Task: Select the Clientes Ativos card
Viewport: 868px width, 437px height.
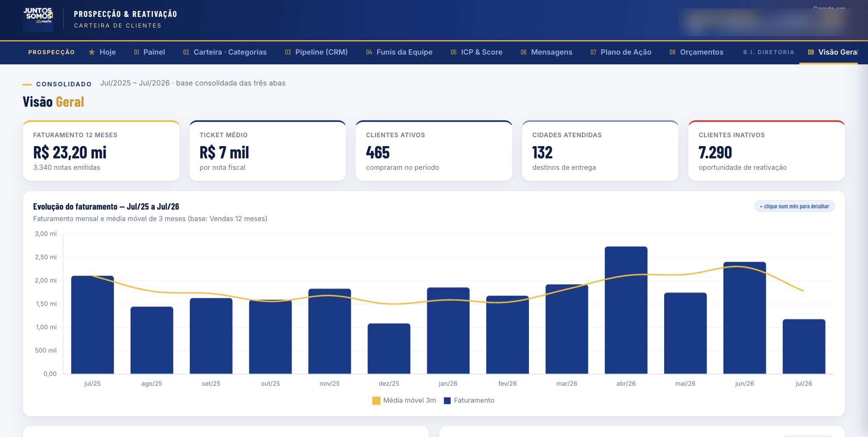Action: (434, 151)
